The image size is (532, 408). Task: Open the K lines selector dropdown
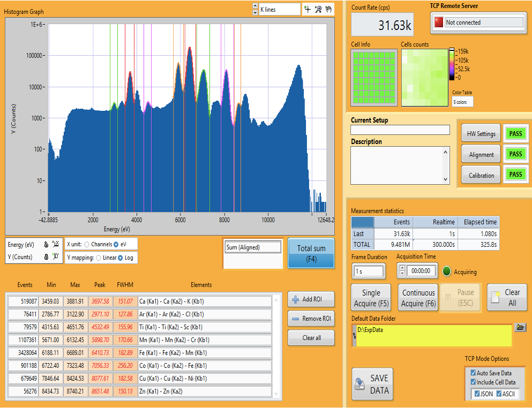click(x=280, y=10)
